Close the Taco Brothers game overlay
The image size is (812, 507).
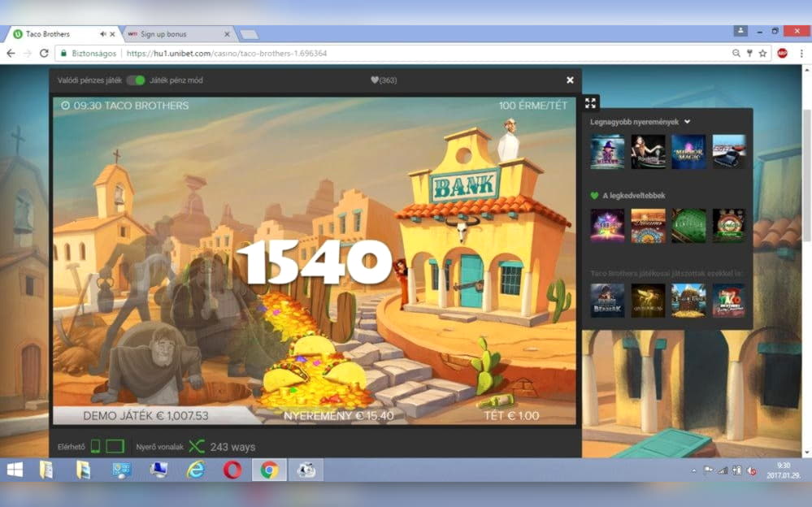click(570, 80)
